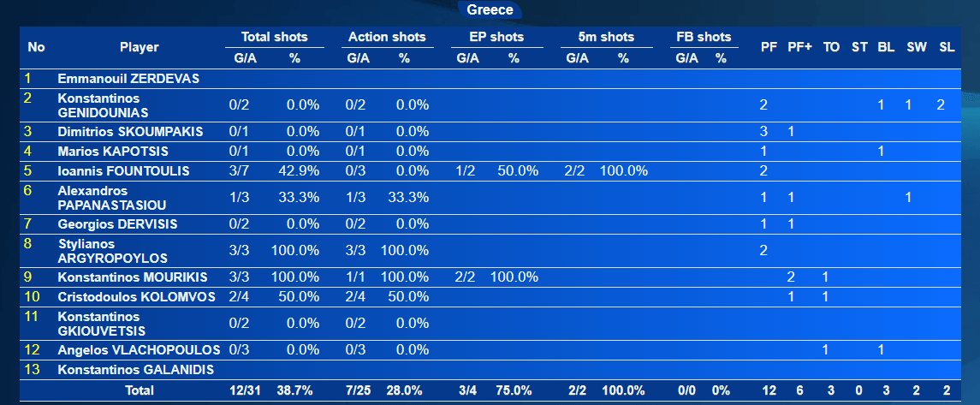The height and width of the screenshot is (405, 980).
Task: Click the 12/31 total shots summary cell
Action: tap(246, 390)
